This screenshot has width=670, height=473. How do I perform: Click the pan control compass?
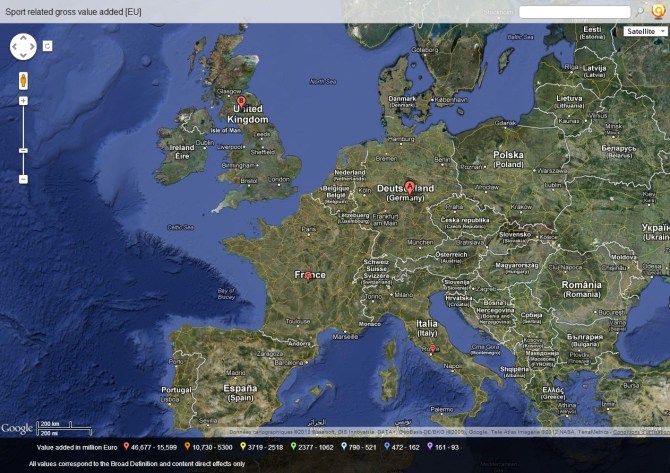point(23,46)
